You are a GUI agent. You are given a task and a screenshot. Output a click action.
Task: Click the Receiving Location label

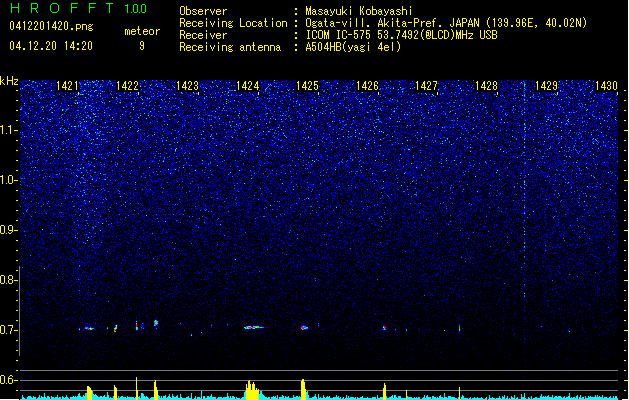(x=233, y=23)
